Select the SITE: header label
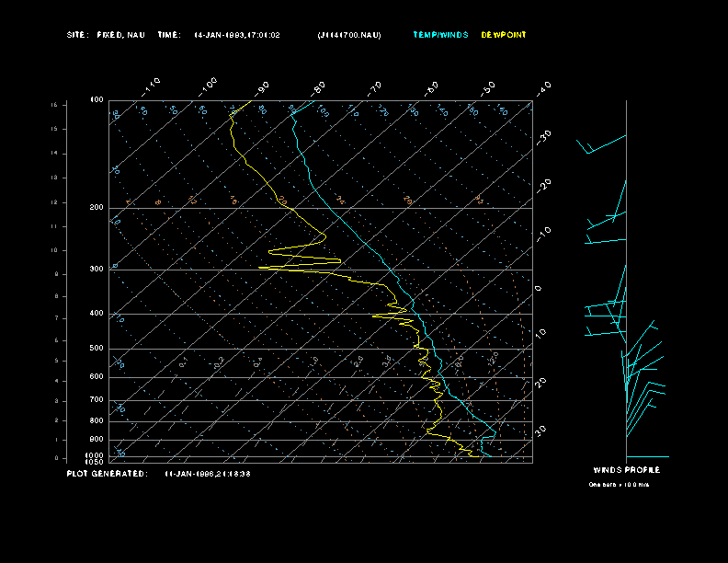 click(77, 35)
